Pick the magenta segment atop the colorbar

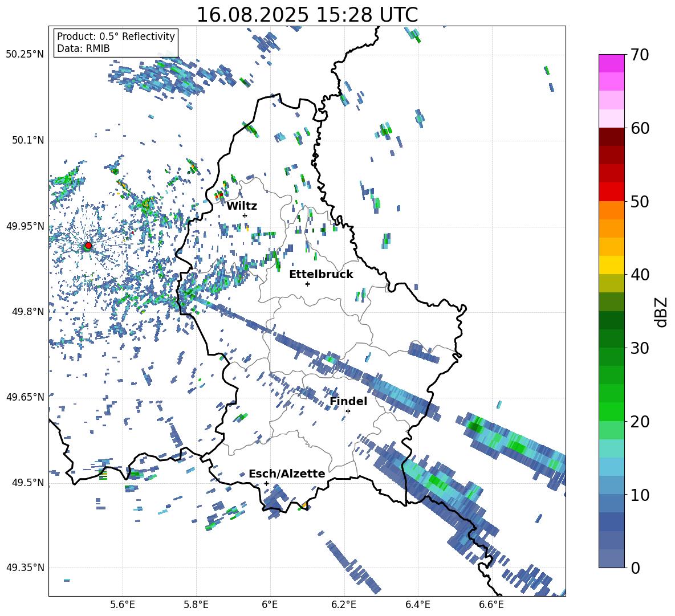(x=611, y=63)
